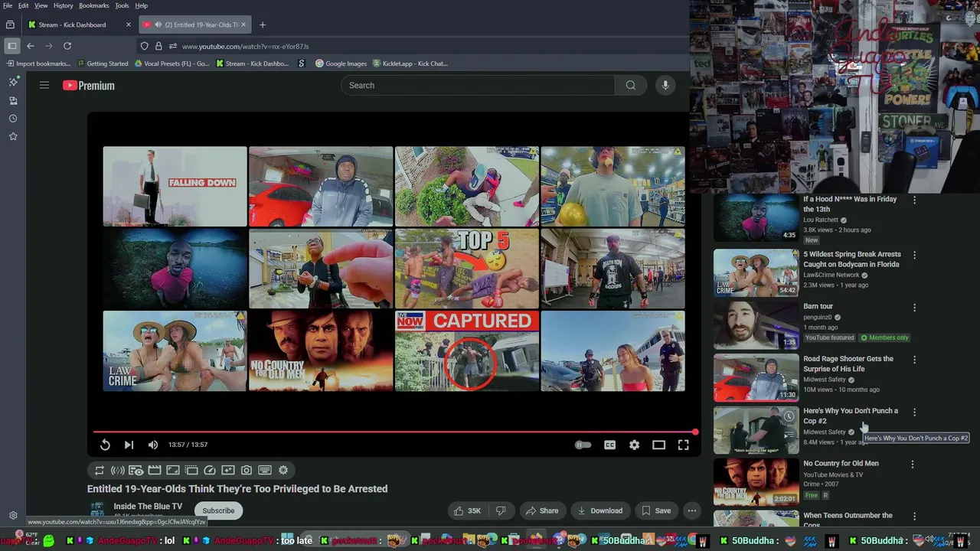Image resolution: width=980 pixels, height=551 pixels.
Task: Click the replay video button
Action: click(105, 445)
